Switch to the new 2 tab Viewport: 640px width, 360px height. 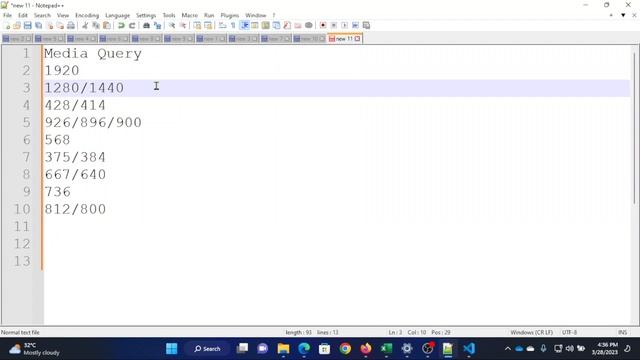click(17, 39)
